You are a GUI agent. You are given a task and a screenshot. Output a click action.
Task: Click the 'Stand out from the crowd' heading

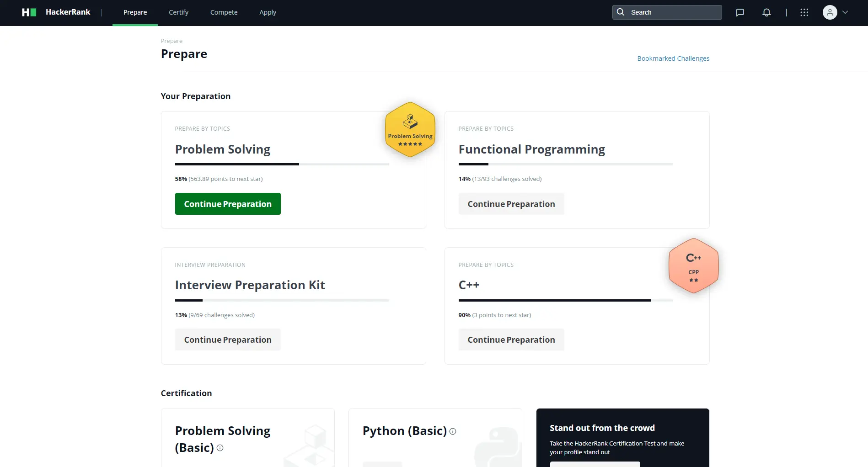point(602,428)
